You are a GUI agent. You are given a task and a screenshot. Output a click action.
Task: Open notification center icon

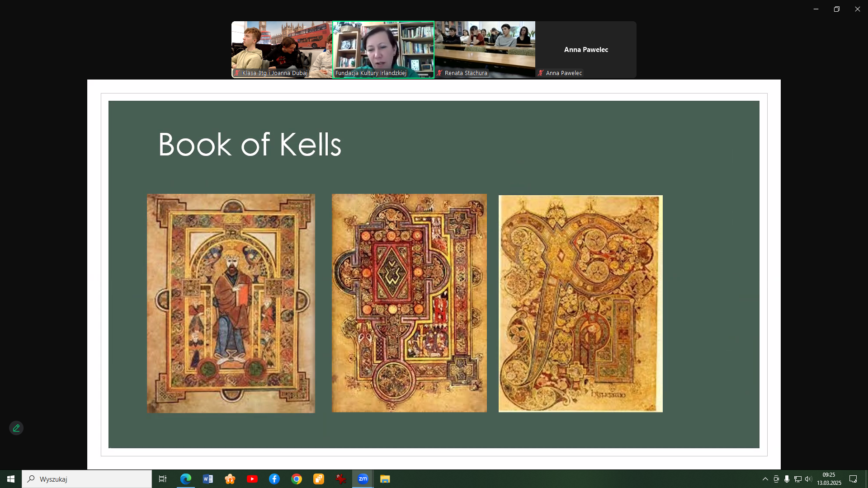[x=853, y=479]
